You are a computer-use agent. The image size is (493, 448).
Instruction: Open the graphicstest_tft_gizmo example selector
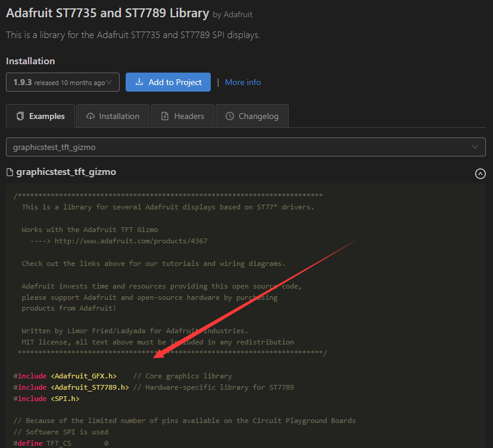coord(246,147)
